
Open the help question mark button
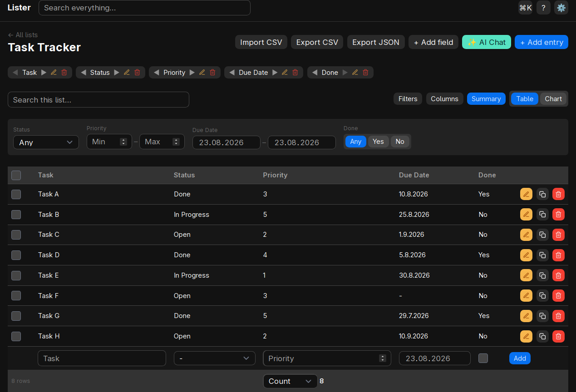[543, 7]
